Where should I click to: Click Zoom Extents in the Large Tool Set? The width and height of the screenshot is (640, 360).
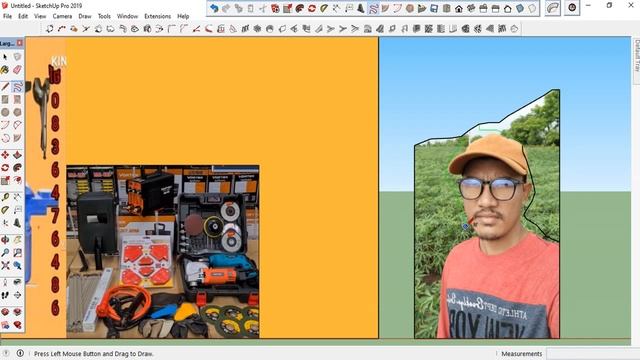5,266
